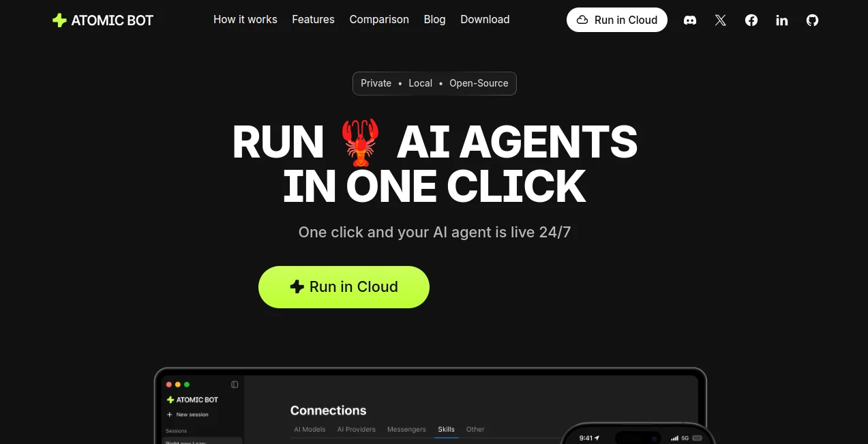Click the lobster emoji in the headline
Viewport: 868px width, 444px height.
(x=360, y=143)
